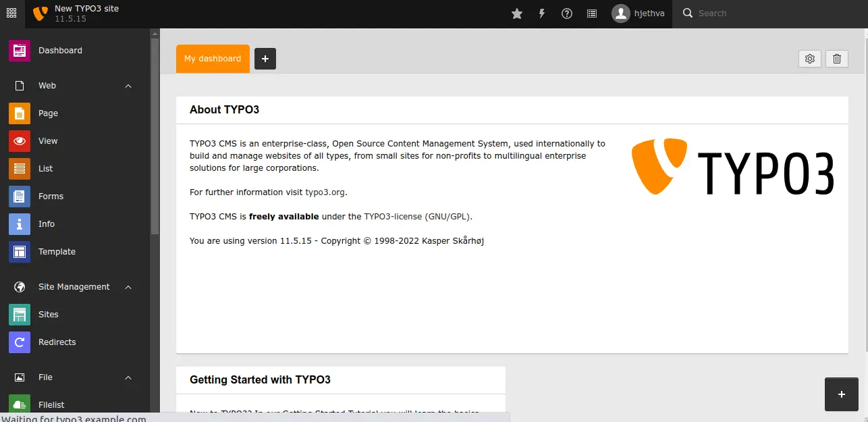Viewport: 868px width, 422px height.
Task: Click the File group icon
Action: (x=20, y=377)
